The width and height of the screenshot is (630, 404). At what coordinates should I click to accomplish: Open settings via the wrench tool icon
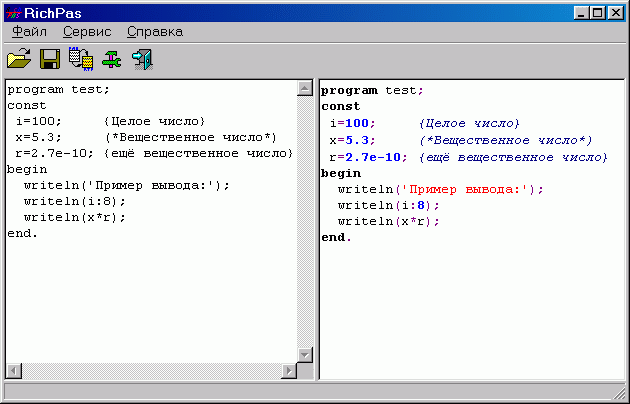[x=111, y=59]
